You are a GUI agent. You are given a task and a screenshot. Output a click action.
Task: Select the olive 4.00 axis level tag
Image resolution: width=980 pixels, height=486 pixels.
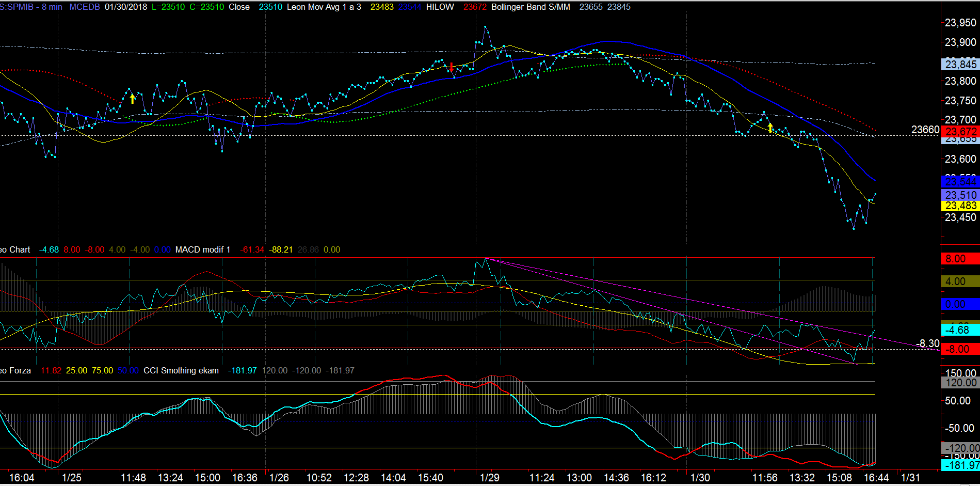[960, 281]
